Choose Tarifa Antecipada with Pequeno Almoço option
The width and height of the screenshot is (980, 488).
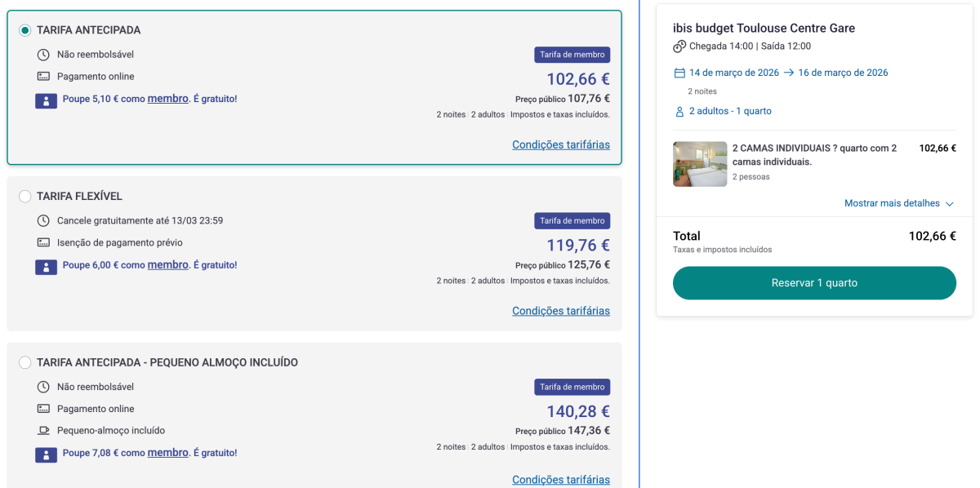[x=25, y=362]
